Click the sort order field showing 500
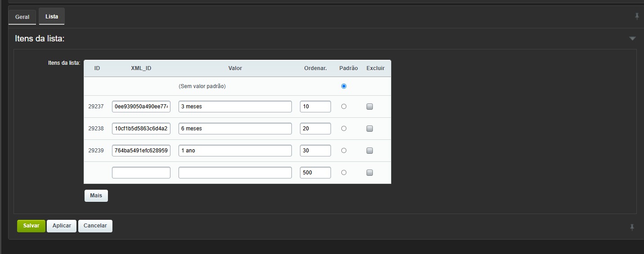The width and height of the screenshot is (644, 254). [x=315, y=173]
